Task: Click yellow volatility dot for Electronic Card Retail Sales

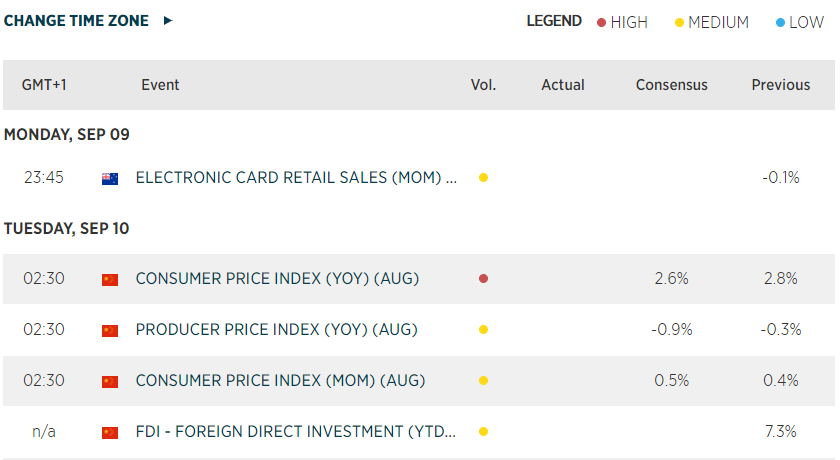Action: coord(483,178)
